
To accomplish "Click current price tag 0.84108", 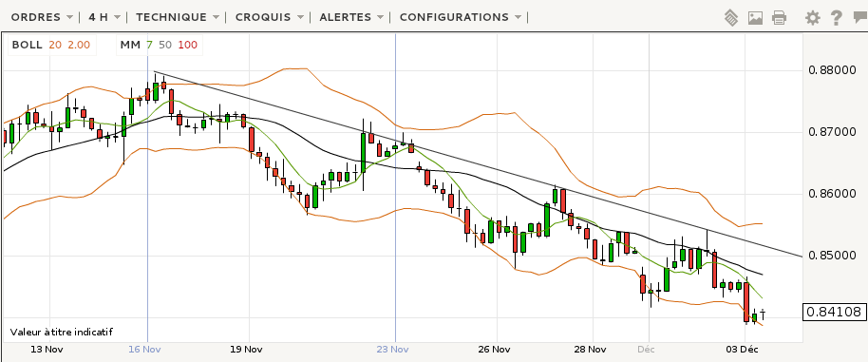I will [x=834, y=313].
